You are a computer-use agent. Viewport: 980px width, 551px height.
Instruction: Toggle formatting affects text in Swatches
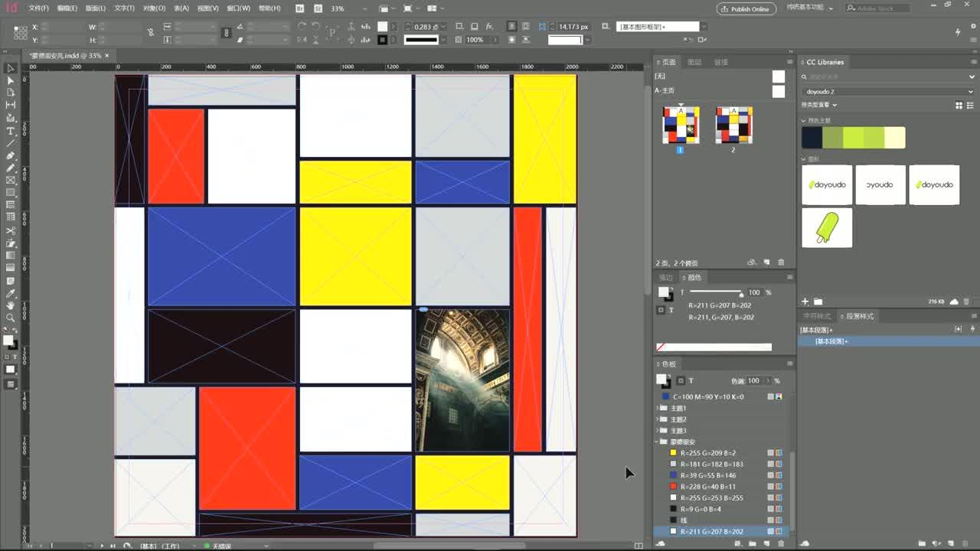tap(691, 380)
